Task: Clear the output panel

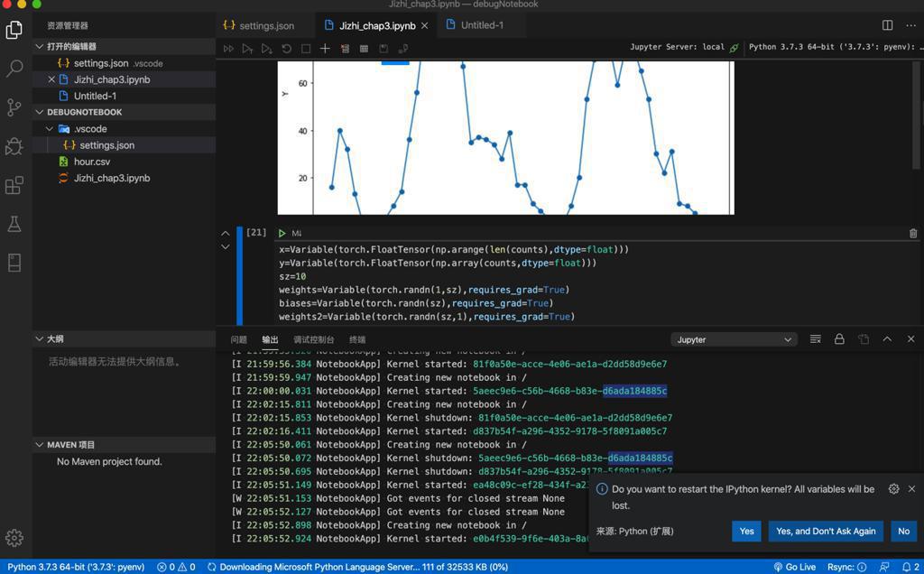Action: coord(816,339)
